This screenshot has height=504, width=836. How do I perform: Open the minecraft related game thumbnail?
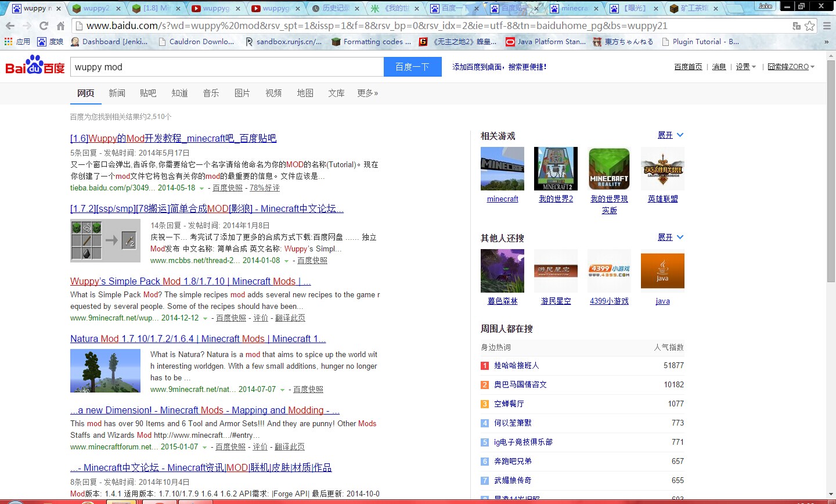[502, 169]
